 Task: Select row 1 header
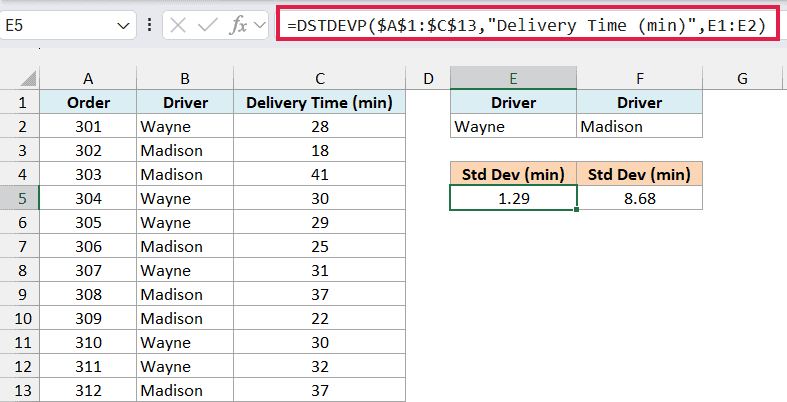pyautogui.click(x=22, y=102)
